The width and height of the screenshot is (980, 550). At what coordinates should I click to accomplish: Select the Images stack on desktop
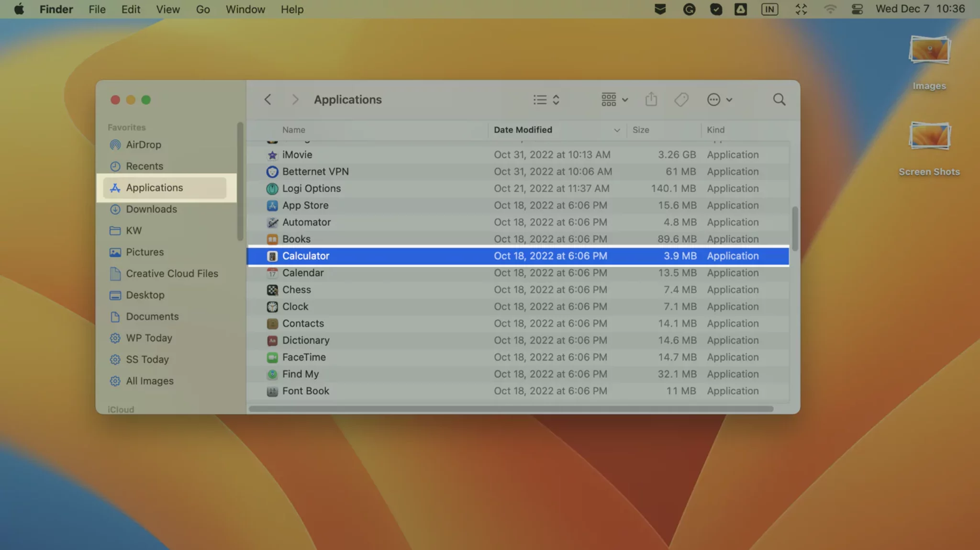pos(929,62)
